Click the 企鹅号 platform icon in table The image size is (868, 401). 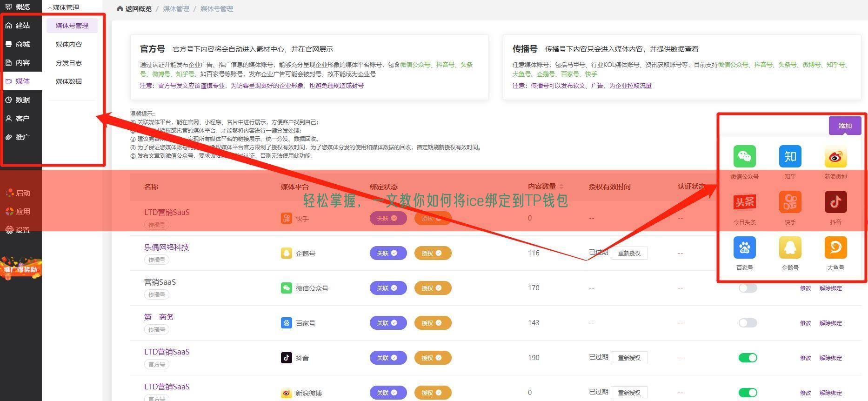(287, 253)
